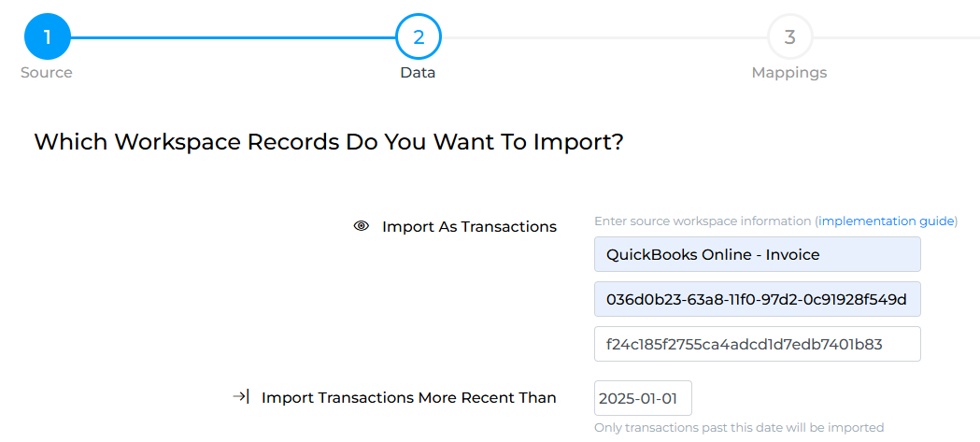Image resolution: width=980 pixels, height=442 pixels.
Task: Click the step 1 Source circle
Action: [48, 36]
